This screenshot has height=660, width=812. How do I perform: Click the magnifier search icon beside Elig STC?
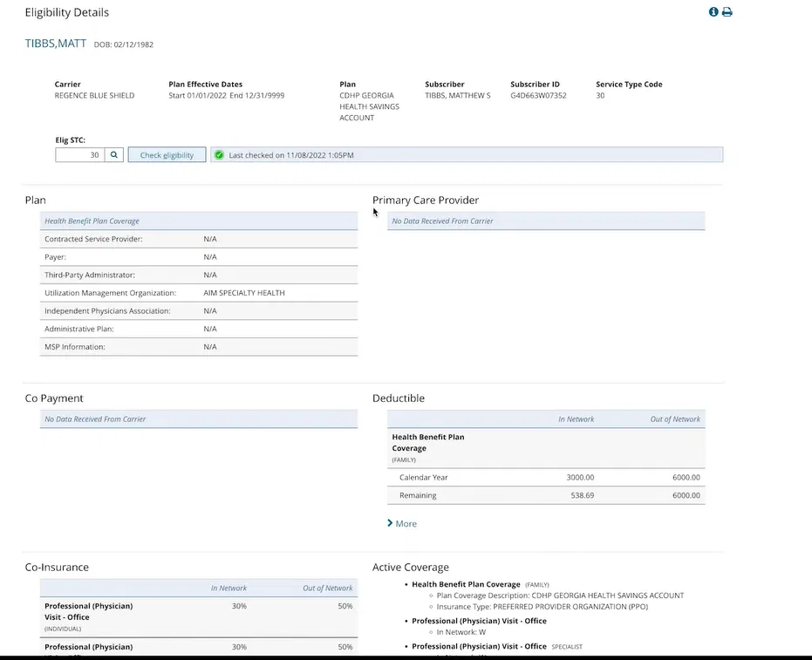point(114,155)
